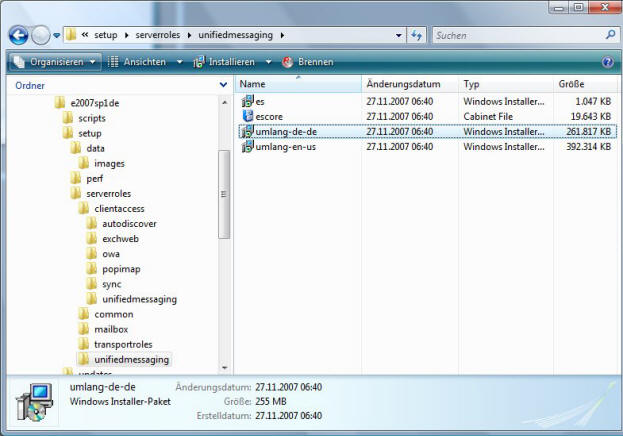Click Änderungsdatum value in details pane

click(288, 387)
